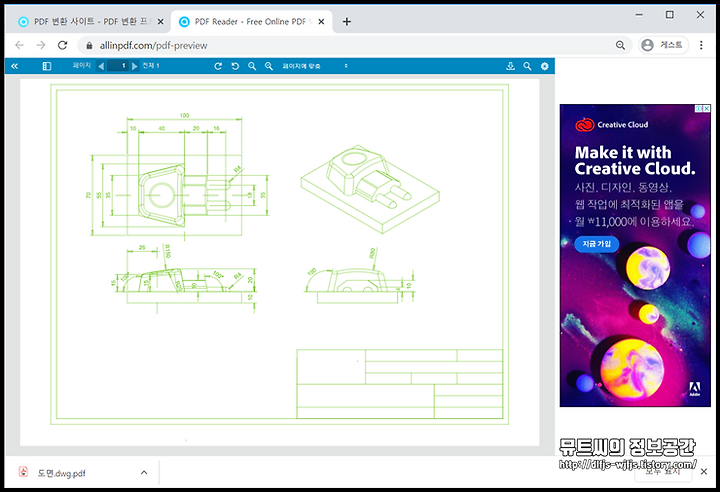Rotate the PDF counterclockwise
The height and width of the screenshot is (492, 720).
click(235, 66)
